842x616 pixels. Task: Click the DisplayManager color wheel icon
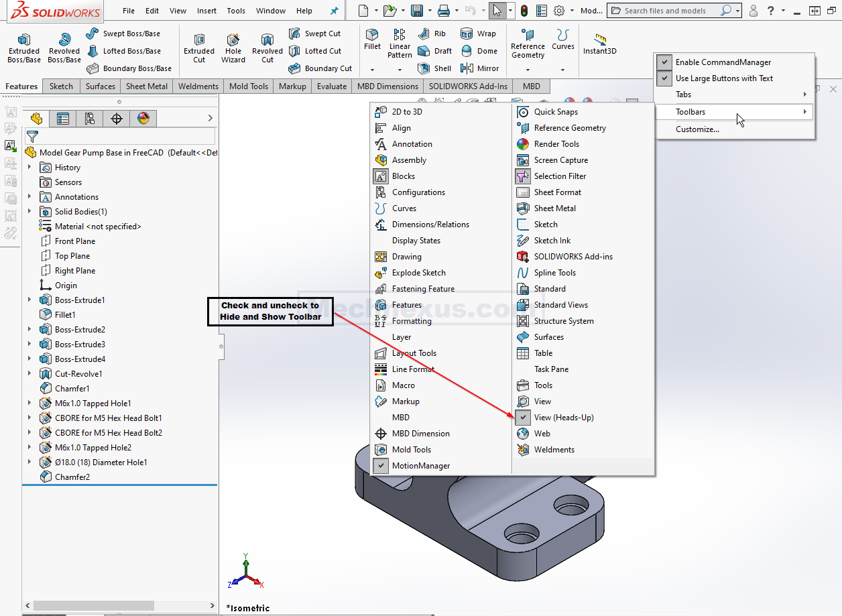coord(143,119)
